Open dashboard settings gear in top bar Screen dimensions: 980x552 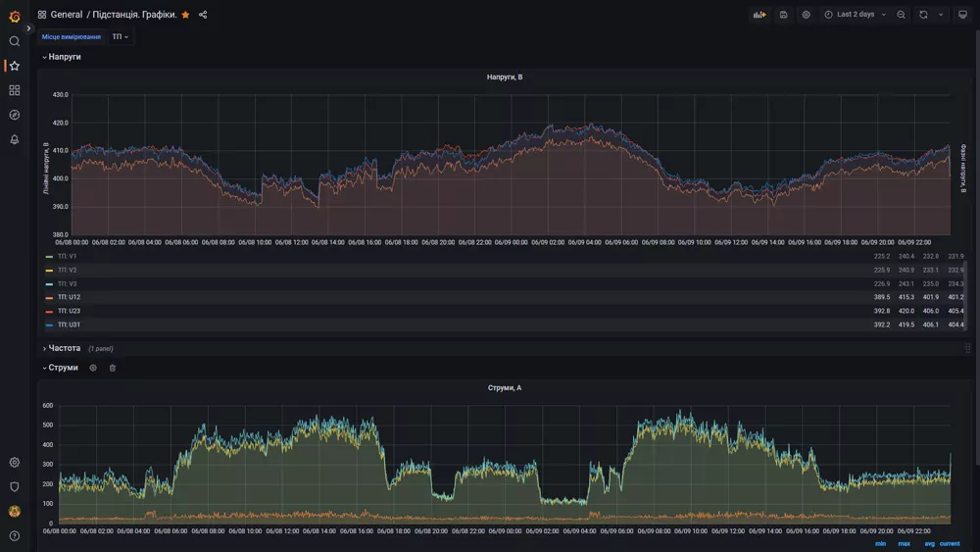click(x=807, y=15)
